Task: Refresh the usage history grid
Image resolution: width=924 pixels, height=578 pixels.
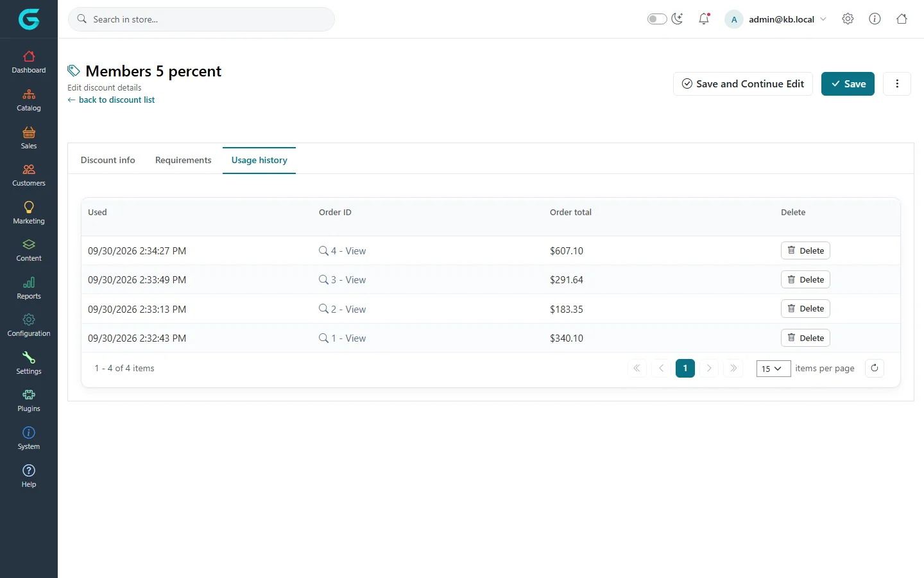Action: (x=875, y=368)
